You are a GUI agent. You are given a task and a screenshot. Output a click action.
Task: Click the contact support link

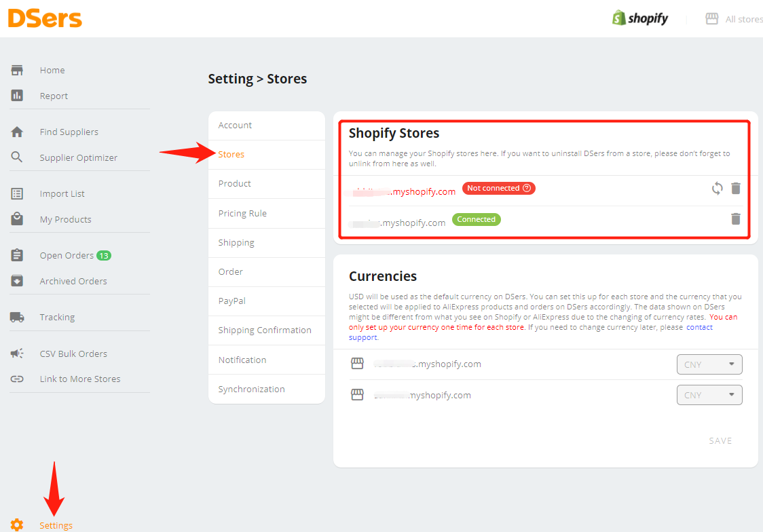point(530,332)
